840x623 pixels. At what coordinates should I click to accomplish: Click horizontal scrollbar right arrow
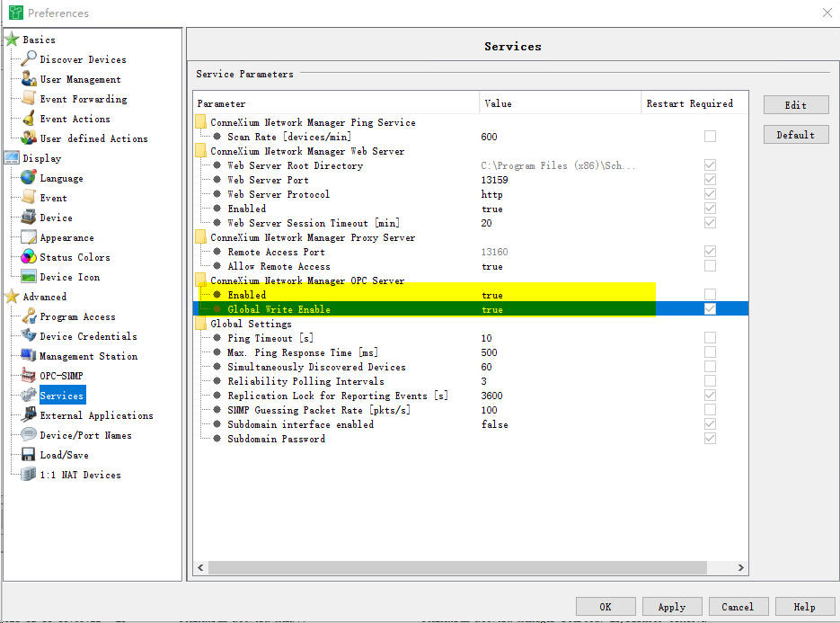click(741, 567)
